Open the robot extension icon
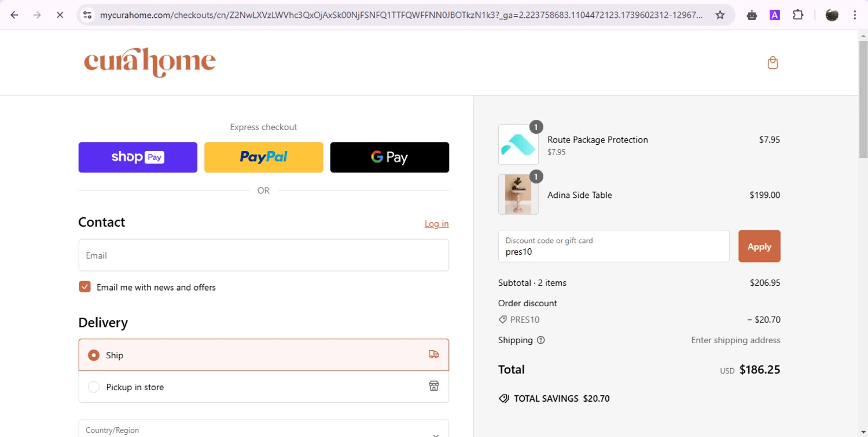This screenshot has width=868, height=437. point(752,15)
